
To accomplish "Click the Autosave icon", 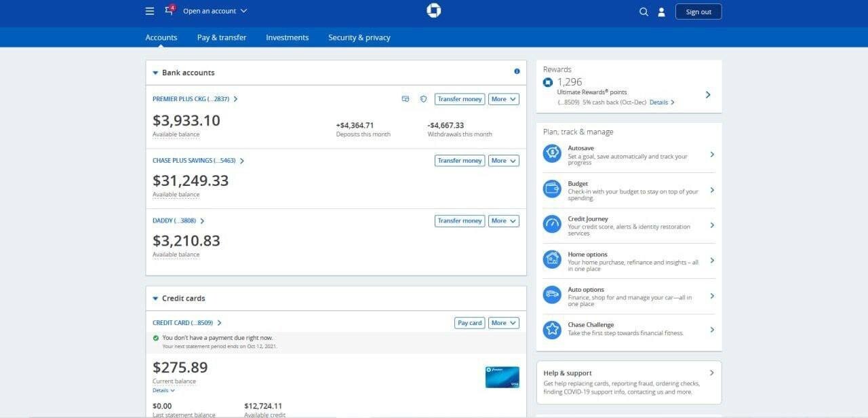I will tap(552, 154).
